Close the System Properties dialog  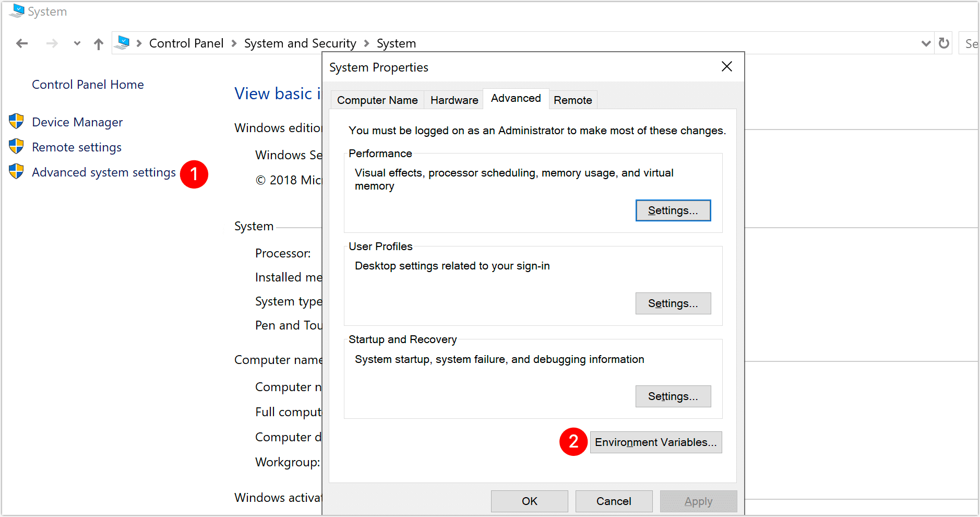click(726, 67)
